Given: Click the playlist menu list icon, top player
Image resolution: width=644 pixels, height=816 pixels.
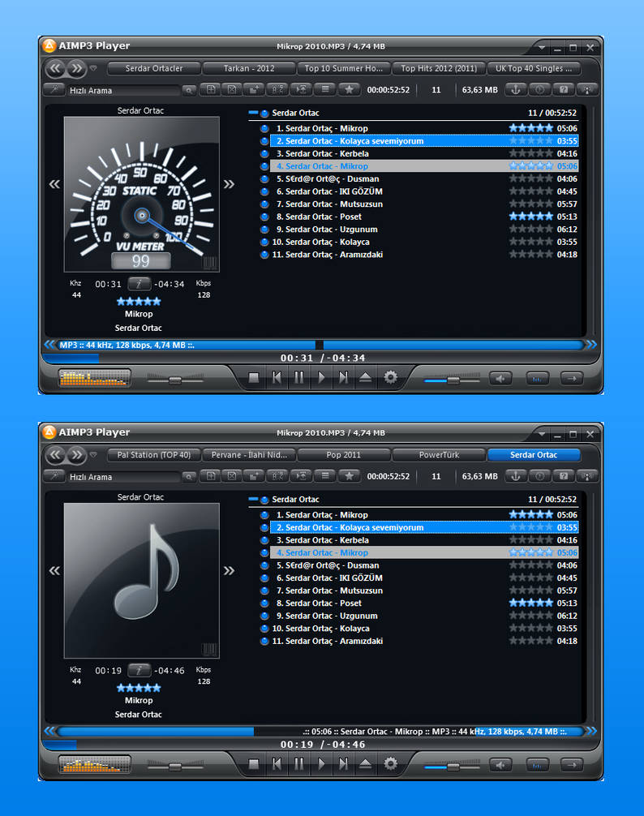Looking at the screenshot, I should tap(325, 90).
